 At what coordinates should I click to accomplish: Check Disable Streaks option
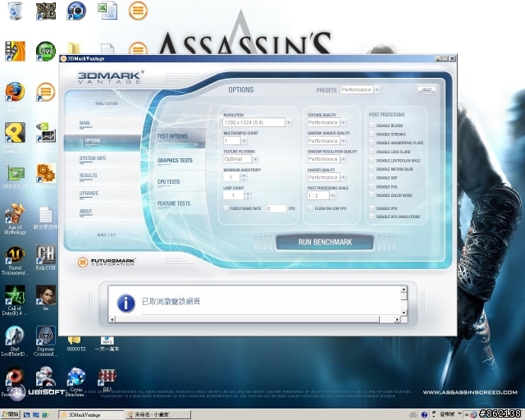pyautogui.click(x=372, y=134)
